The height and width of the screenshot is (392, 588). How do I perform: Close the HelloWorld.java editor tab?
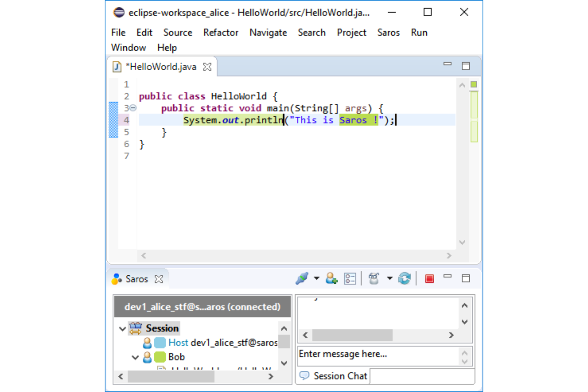coord(207,67)
